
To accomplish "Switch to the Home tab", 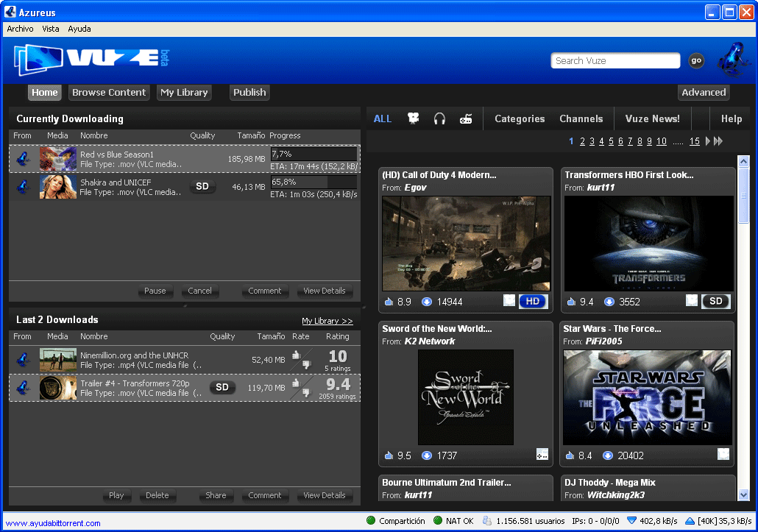I will click(x=44, y=92).
